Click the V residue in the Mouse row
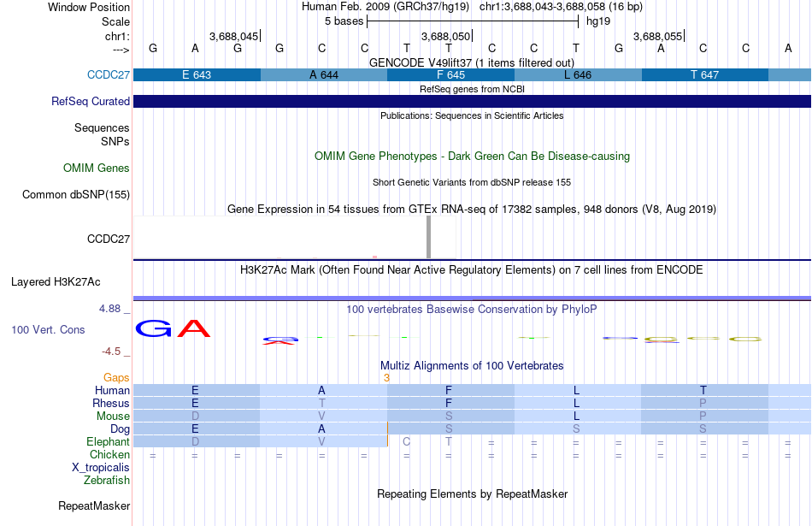 (321, 417)
